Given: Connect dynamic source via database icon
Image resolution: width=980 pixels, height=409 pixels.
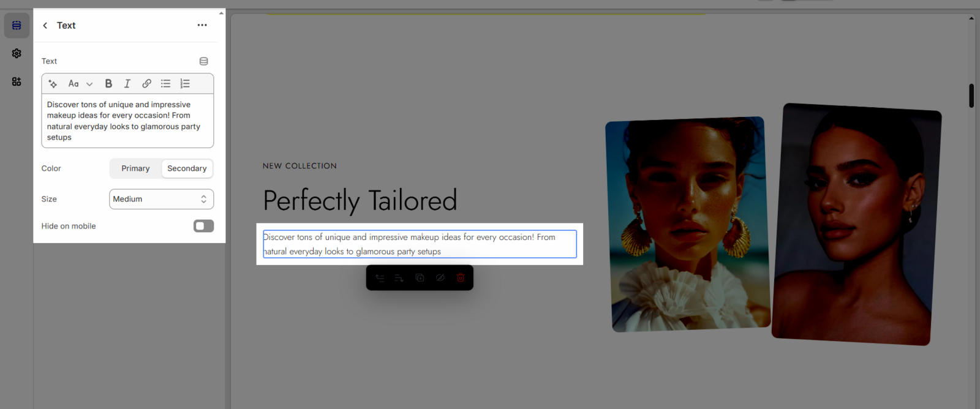Looking at the screenshot, I should coord(203,61).
